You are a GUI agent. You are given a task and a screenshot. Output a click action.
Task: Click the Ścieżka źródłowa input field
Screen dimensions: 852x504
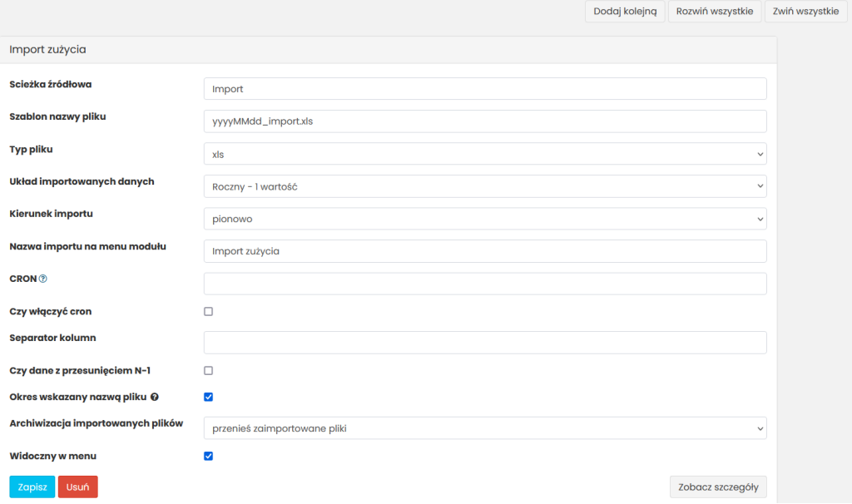click(x=484, y=89)
